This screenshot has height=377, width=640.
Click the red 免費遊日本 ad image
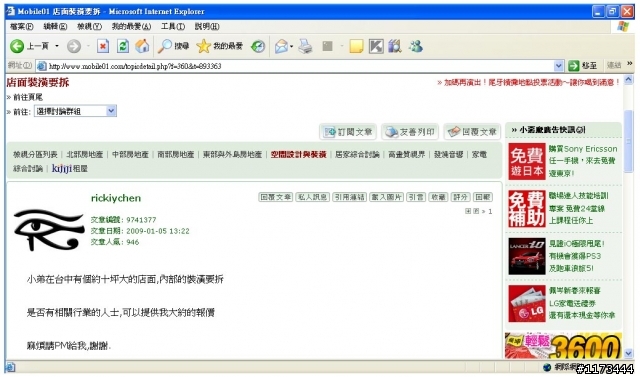tap(527, 161)
